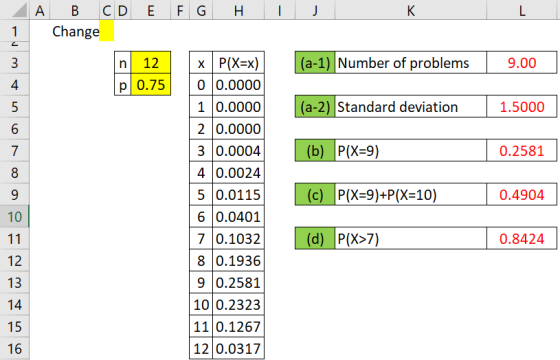The height and width of the screenshot is (360, 560).
Task: Click result value 0.8424
Action: click(x=522, y=239)
